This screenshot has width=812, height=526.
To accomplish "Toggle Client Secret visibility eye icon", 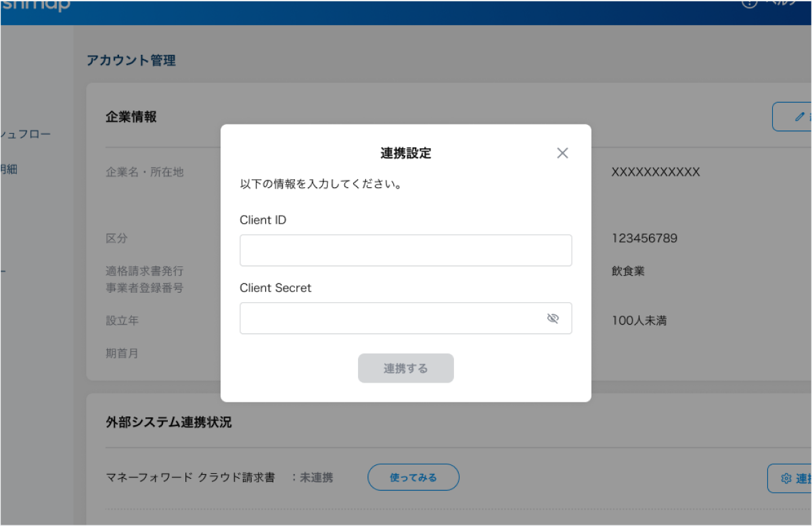I will click(553, 318).
